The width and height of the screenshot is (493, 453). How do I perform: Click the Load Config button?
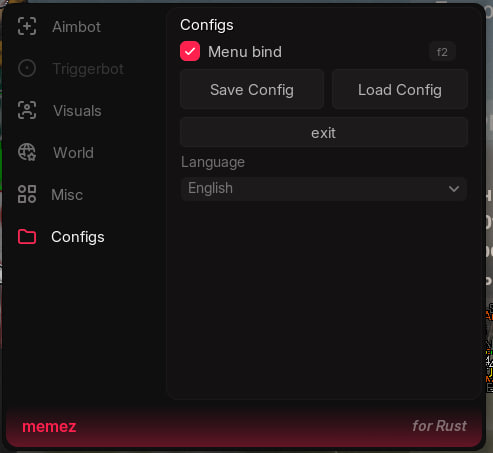400,89
